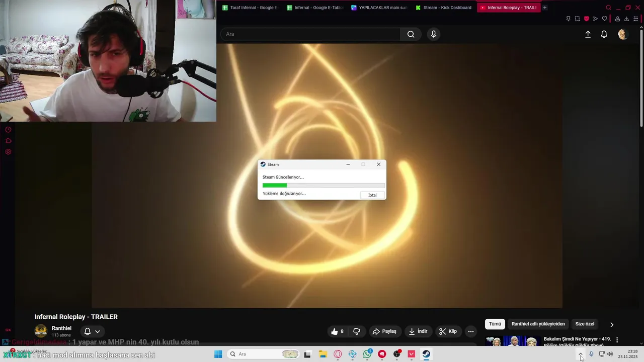Viewport: 644px width, 362px height.
Task: Open the YAPILACAKLAR main tab
Action: pos(378,8)
